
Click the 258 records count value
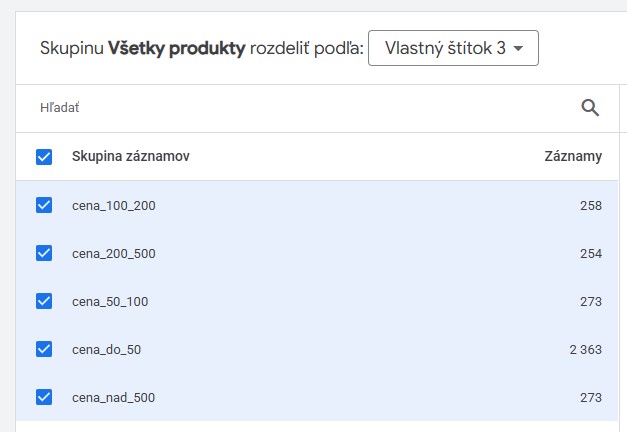(x=590, y=206)
